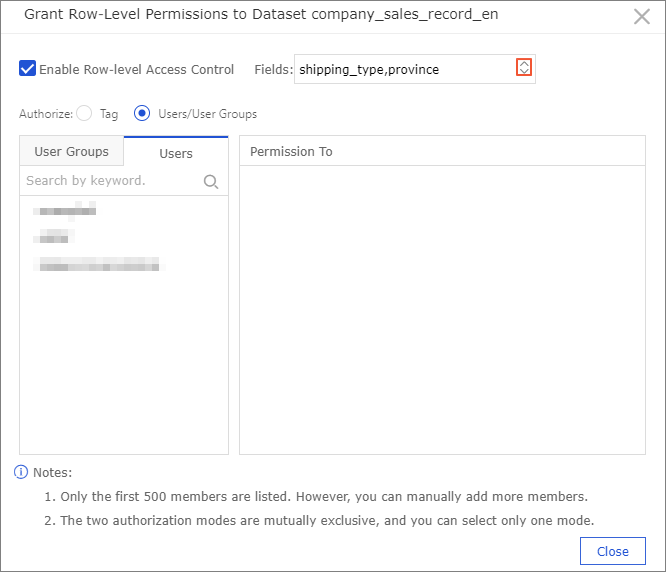Click the Fields: label
The width and height of the screenshot is (666, 572).
coord(274,69)
